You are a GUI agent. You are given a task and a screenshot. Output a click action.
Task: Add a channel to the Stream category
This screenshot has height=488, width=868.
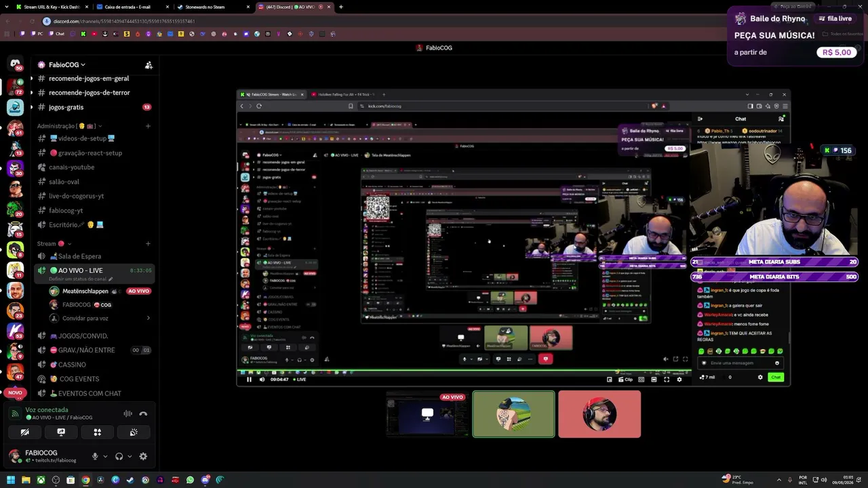[x=148, y=244]
